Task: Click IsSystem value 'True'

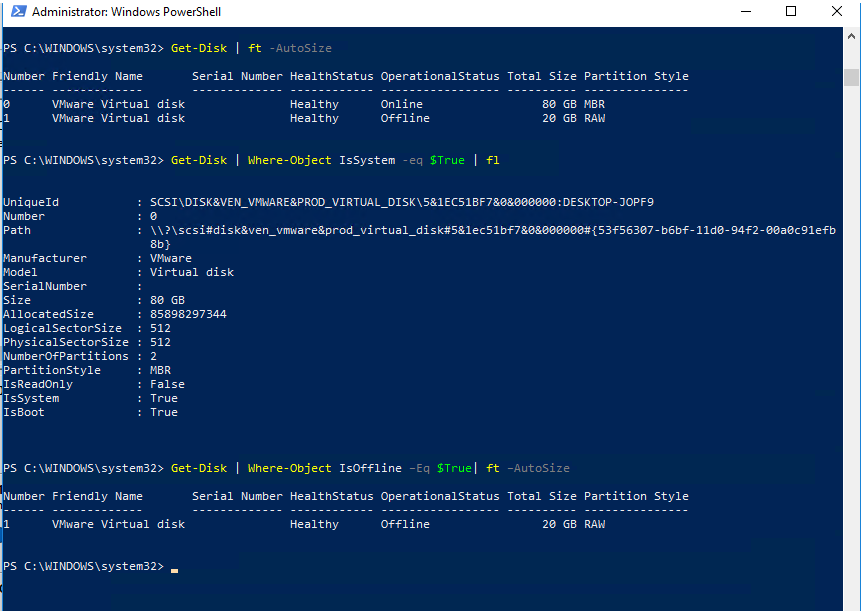Action: (x=164, y=399)
